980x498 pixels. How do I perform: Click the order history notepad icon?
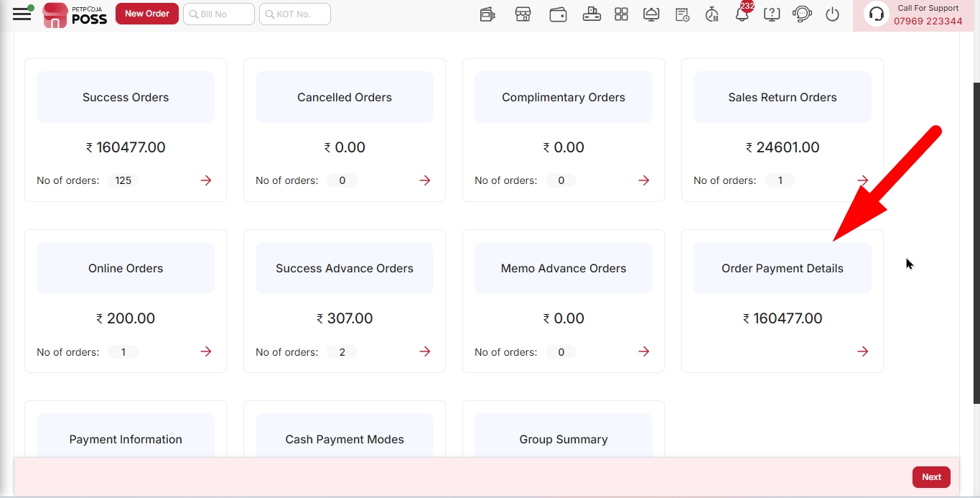(682, 14)
